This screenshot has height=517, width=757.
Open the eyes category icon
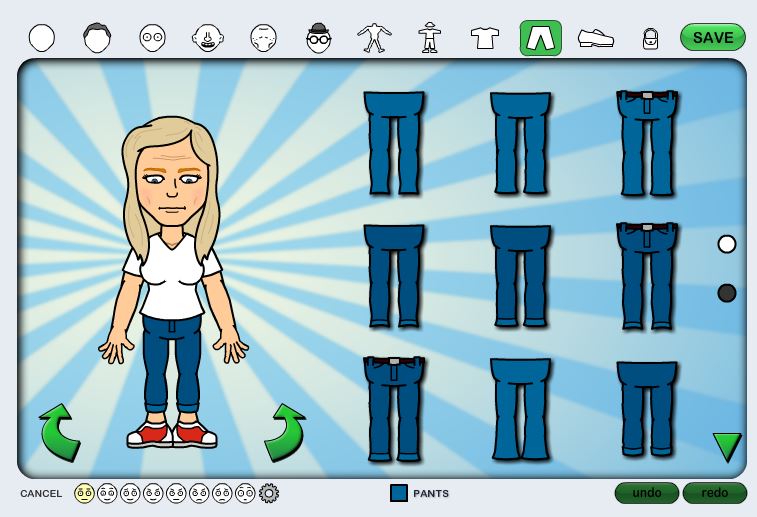153,38
